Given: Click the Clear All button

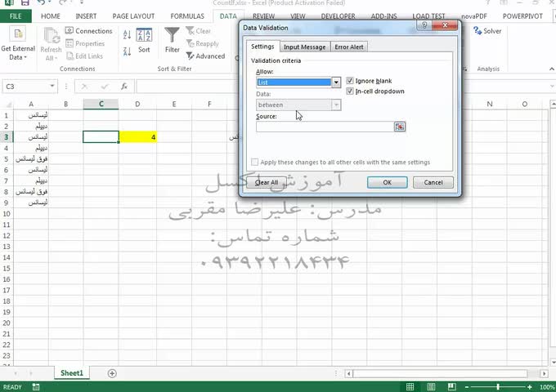Looking at the screenshot, I should (x=267, y=182).
